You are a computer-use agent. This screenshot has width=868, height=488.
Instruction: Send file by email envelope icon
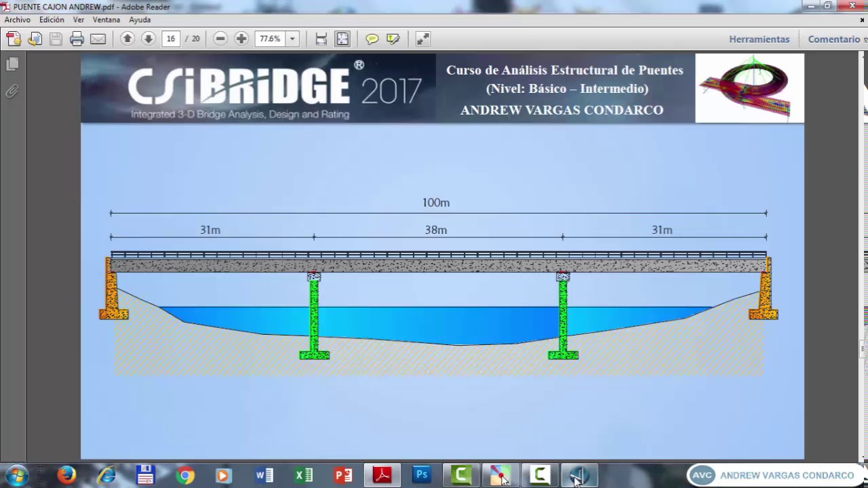click(98, 39)
